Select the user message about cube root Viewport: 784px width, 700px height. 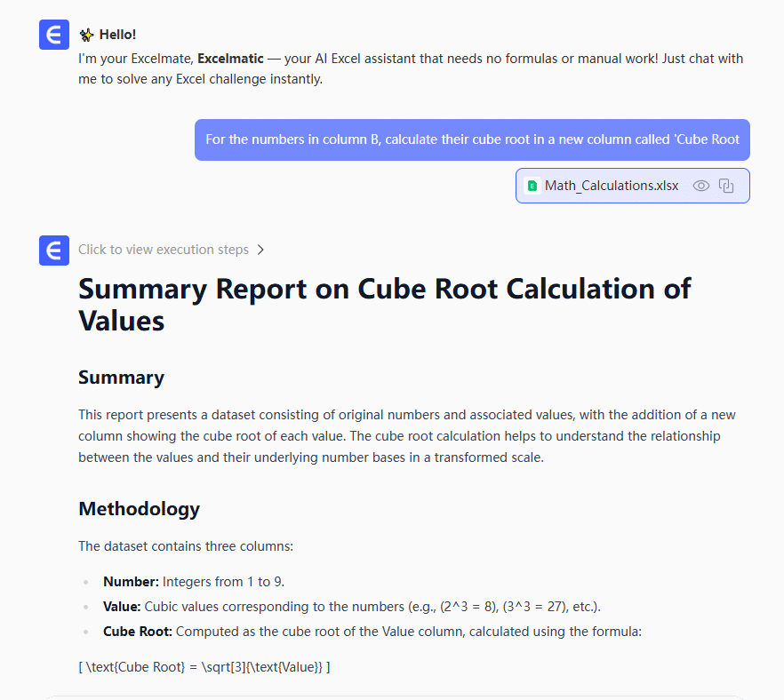[472, 139]
